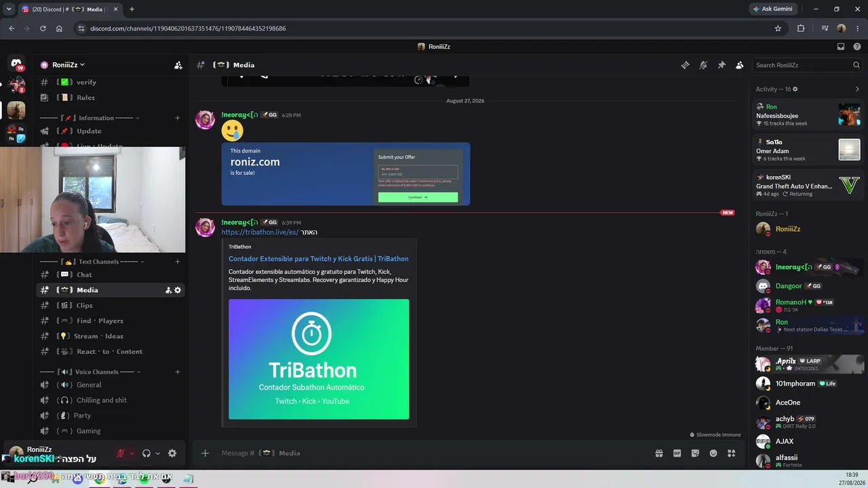Create channel in Text Channels category
Image resolution: width=868 pixels, height=488 pixels.
[178, 262]
